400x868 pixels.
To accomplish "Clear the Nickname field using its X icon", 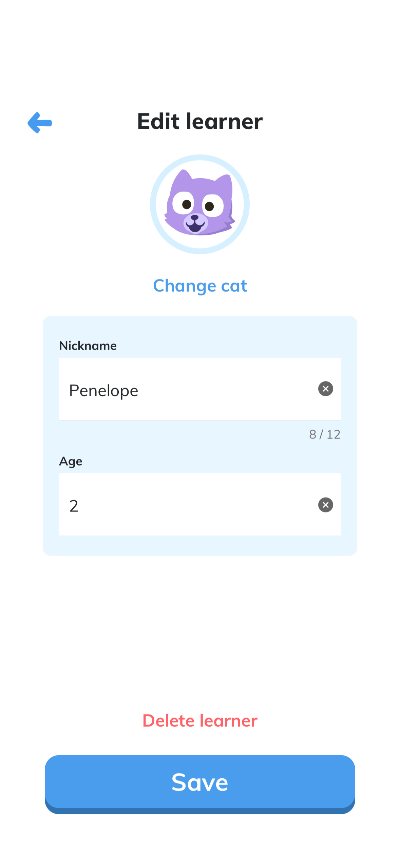I will click(325, 389).
